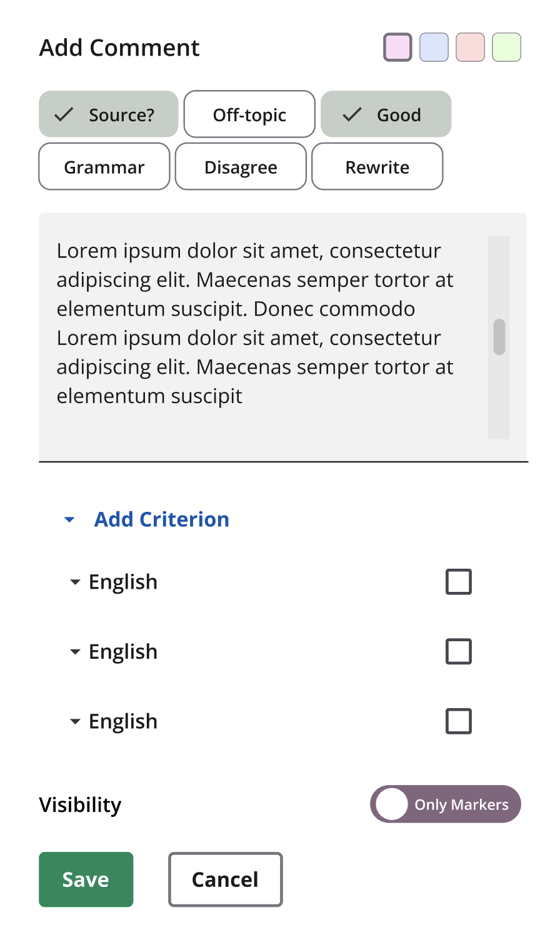Image resolution: width=560 pixels, height=935 pixels.
Task: Select the Rewrite tag chip
Action: point(377,167)
